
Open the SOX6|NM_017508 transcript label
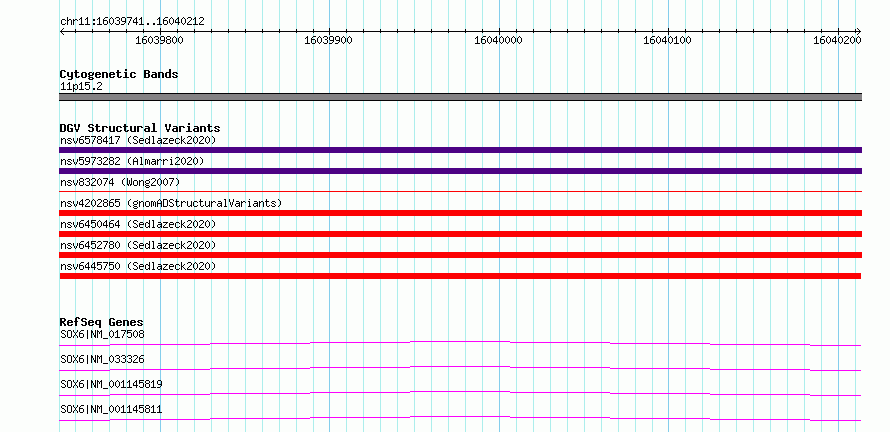pos(102,334)
